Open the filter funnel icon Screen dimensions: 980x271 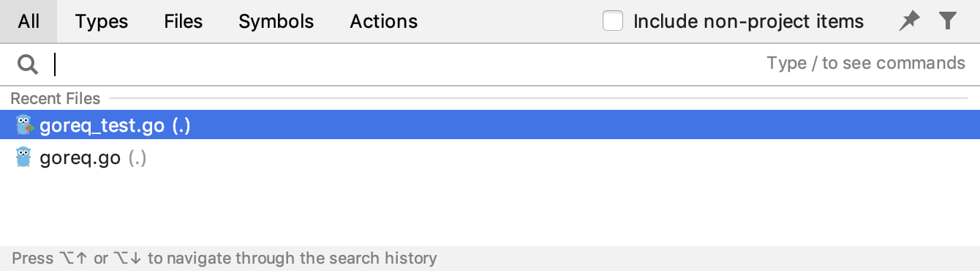948,21
